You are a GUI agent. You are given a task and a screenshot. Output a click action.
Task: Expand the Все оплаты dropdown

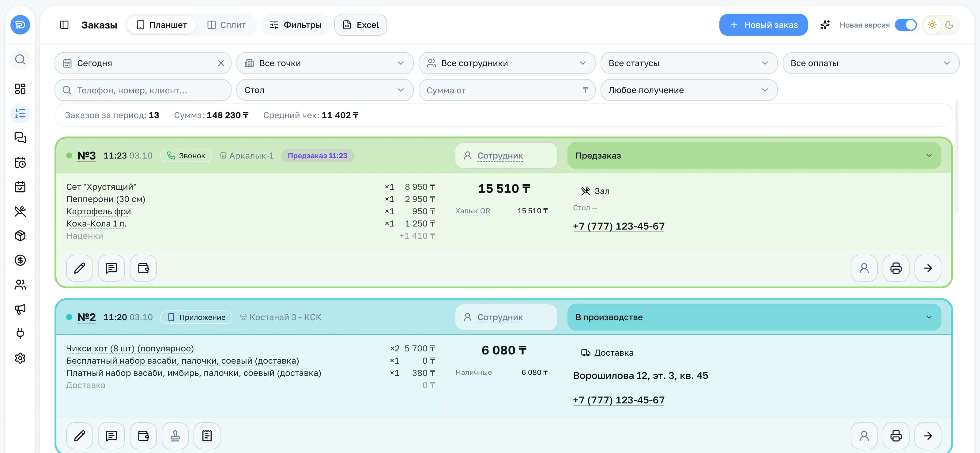871,63
